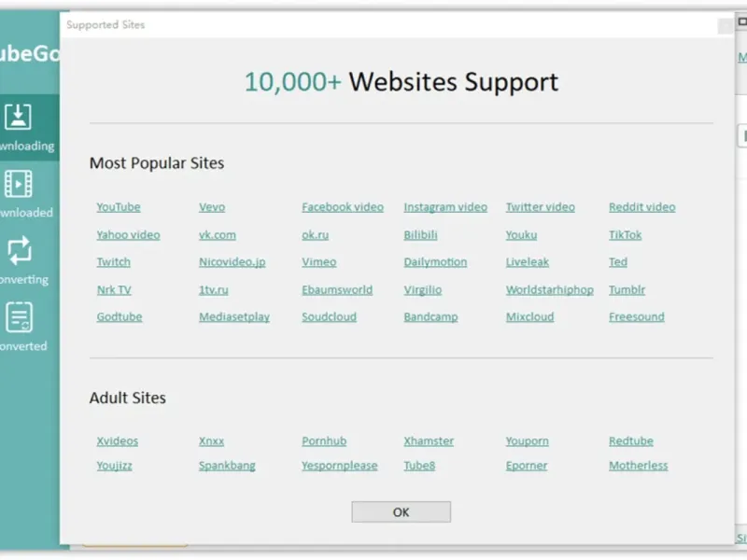Open the Reddit video link
Viewport: 747px width, 560px height.
pos(642,207)
